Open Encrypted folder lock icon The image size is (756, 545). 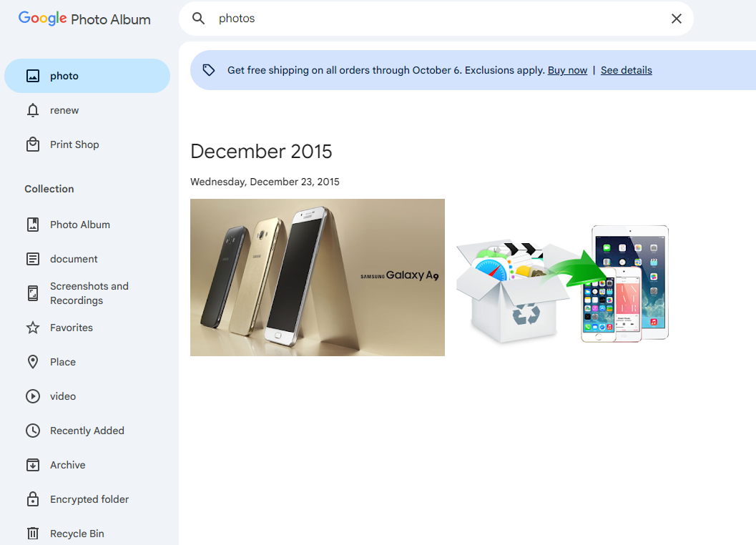tap(33, 499)
